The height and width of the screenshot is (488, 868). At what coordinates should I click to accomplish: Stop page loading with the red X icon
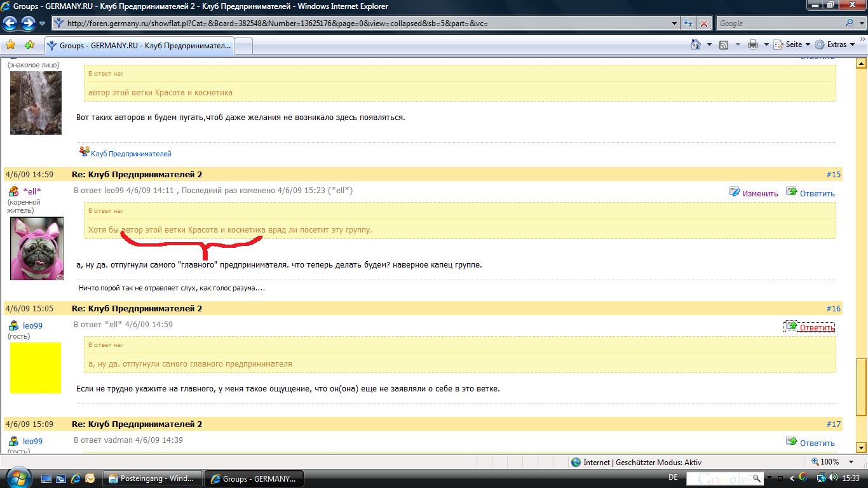[704, 24]
